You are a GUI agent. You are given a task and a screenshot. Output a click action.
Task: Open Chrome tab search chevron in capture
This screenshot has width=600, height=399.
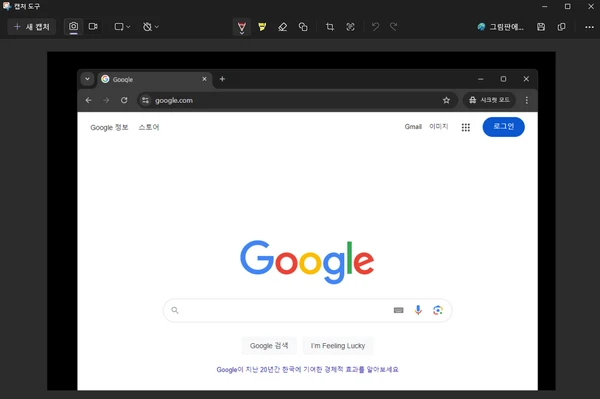click(x=87, y=79)
